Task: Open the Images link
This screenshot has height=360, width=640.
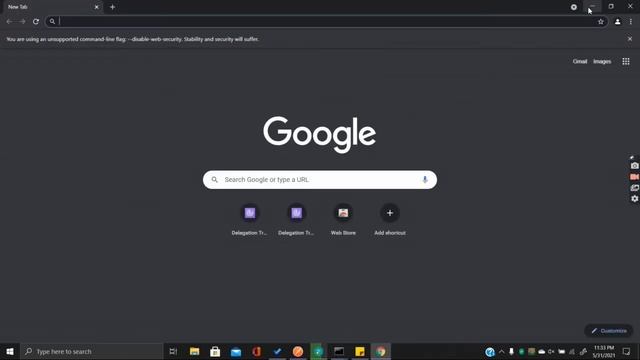Action: [x=602, y=62]
